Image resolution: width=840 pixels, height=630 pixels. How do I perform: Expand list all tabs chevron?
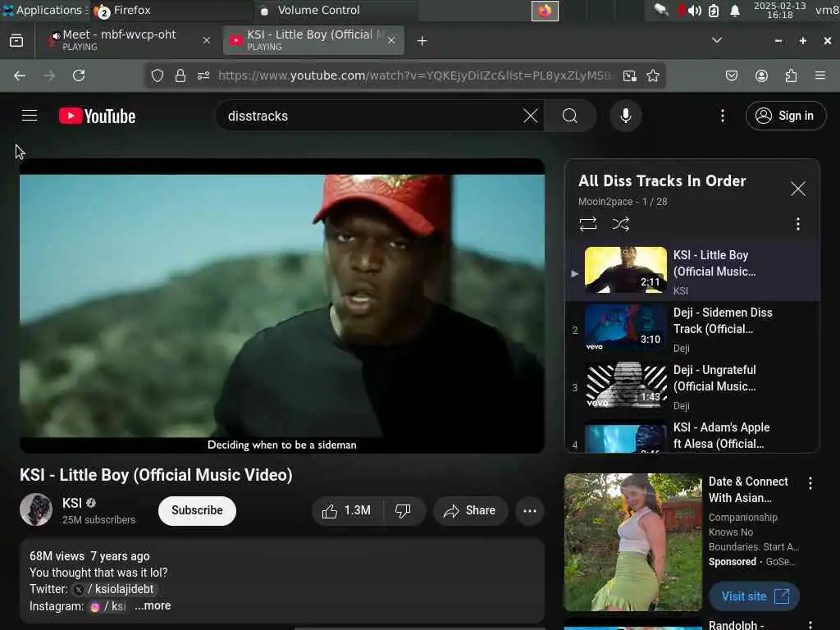(x=716, y=40)
